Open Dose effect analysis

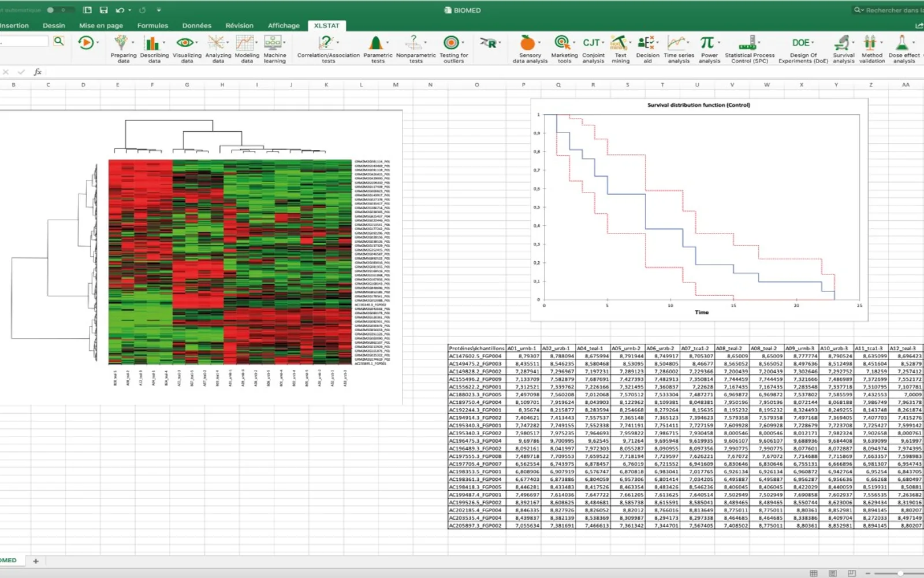click(x=904, y=49)
